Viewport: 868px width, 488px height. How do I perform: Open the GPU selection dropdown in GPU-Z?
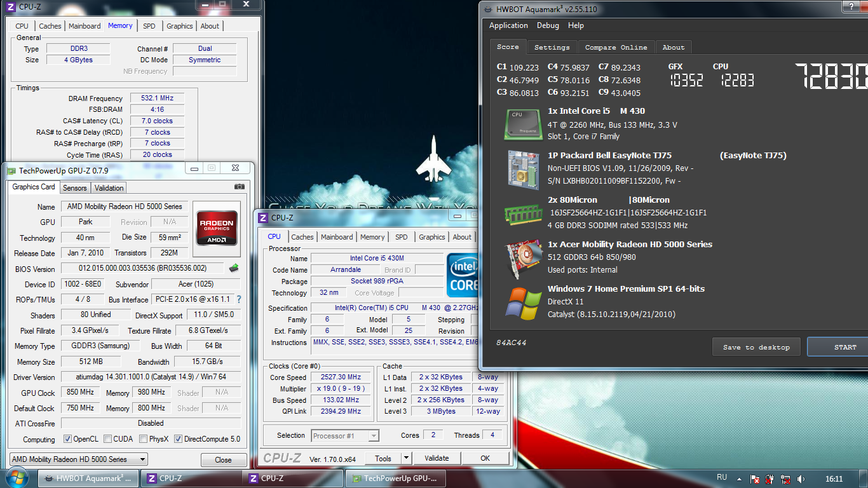click(79, 459)
